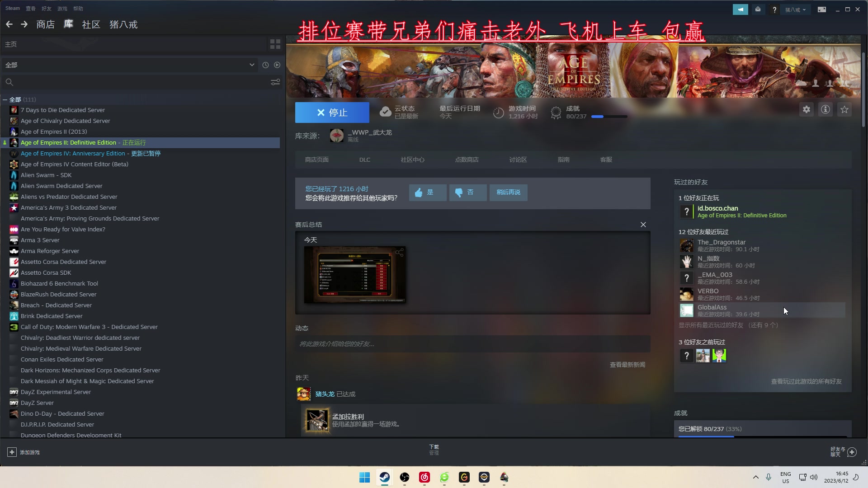Click the library search field

[x=136, y=82]
